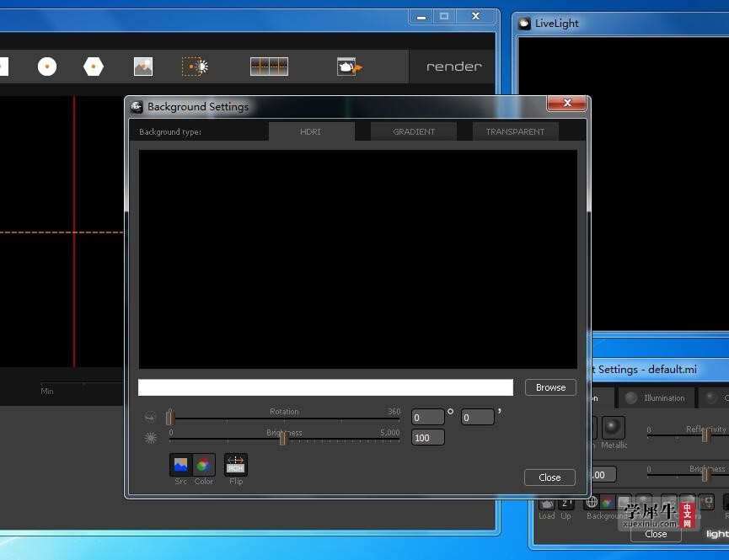Click the rotation arrow icon beside Rotation
Screen dimensions: 729x560
point(150,417)
